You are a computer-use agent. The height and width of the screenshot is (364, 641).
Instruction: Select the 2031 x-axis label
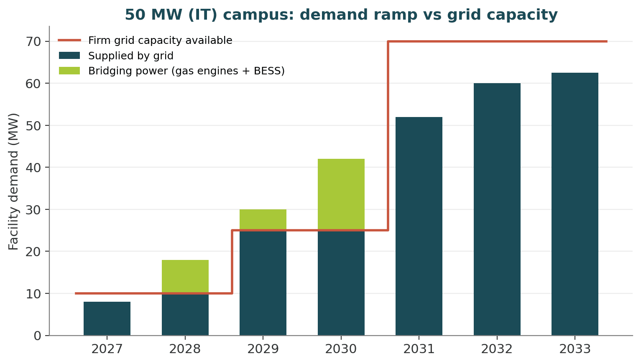419,349
